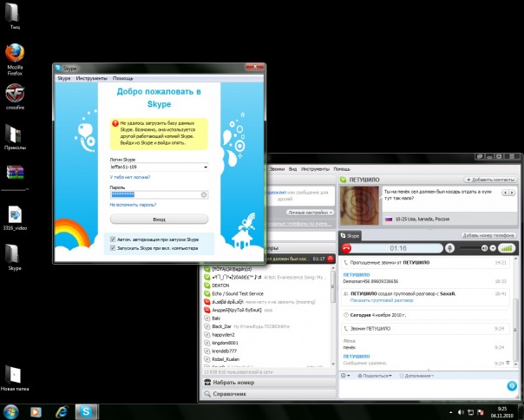Toggle Запускать Skype при вкл. компьютера checkbox
The image size is (524, 420).
pyautogui.click(x=113, y=248)
